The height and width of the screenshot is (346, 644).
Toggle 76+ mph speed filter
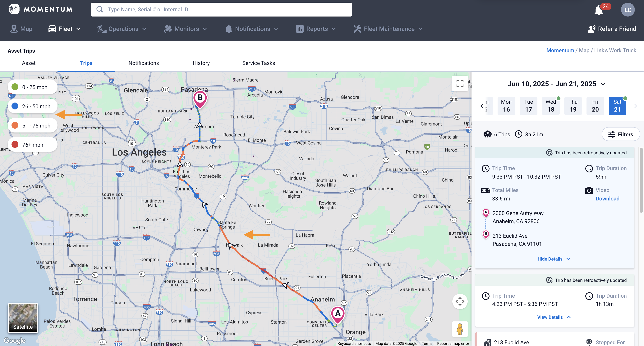tap(33, 145)
